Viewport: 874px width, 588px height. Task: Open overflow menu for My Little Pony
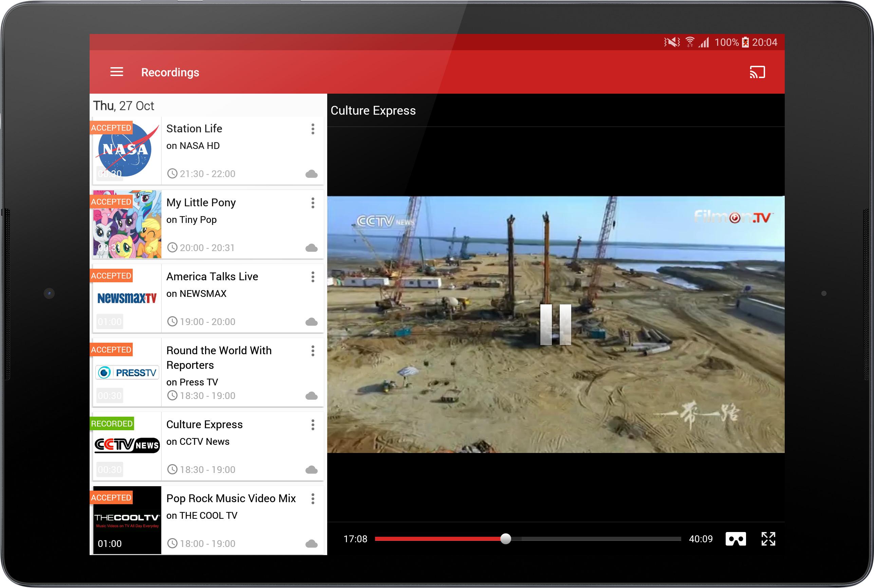tap(313, 203)
